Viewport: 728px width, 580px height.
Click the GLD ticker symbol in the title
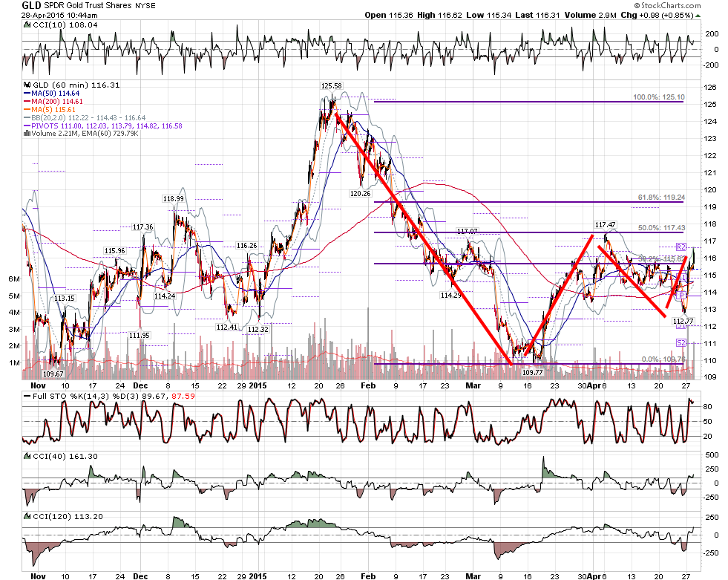point(32,6)
